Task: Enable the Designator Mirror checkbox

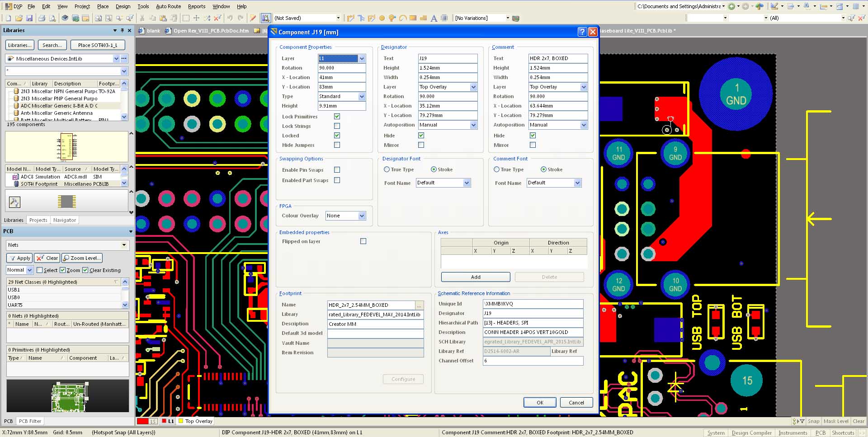Action: tap(421, 145)
